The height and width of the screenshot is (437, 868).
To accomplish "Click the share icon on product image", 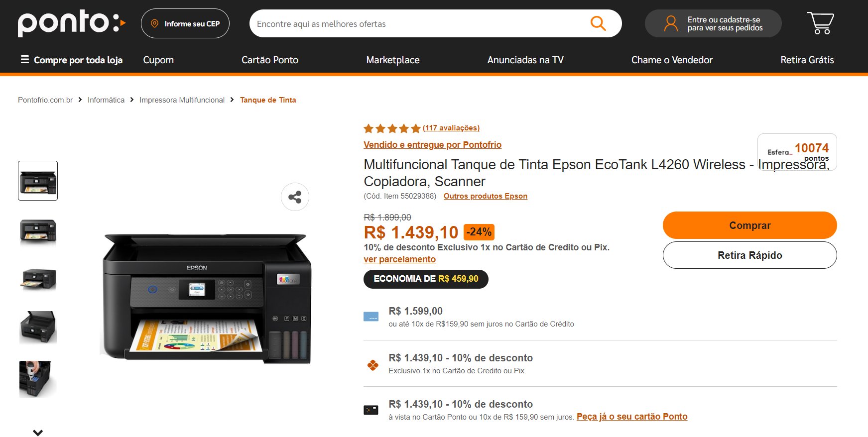I will 295,197.
